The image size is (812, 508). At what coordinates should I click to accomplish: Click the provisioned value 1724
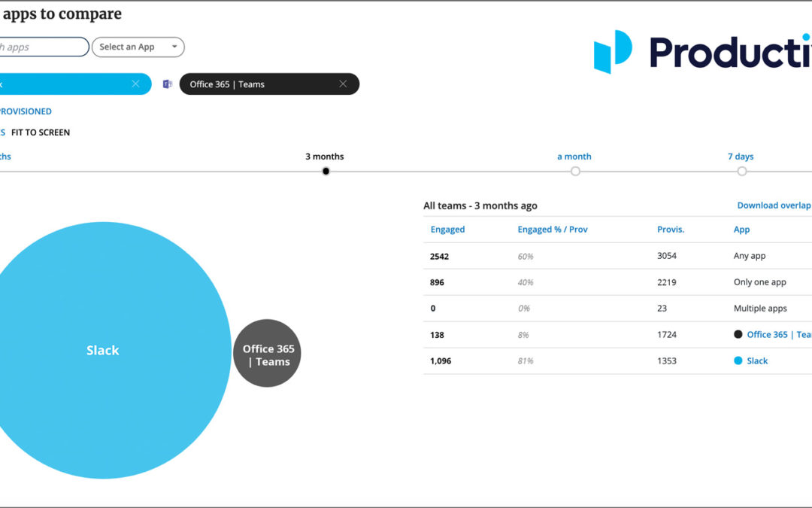pyautogui.click(x=667, y=334)
